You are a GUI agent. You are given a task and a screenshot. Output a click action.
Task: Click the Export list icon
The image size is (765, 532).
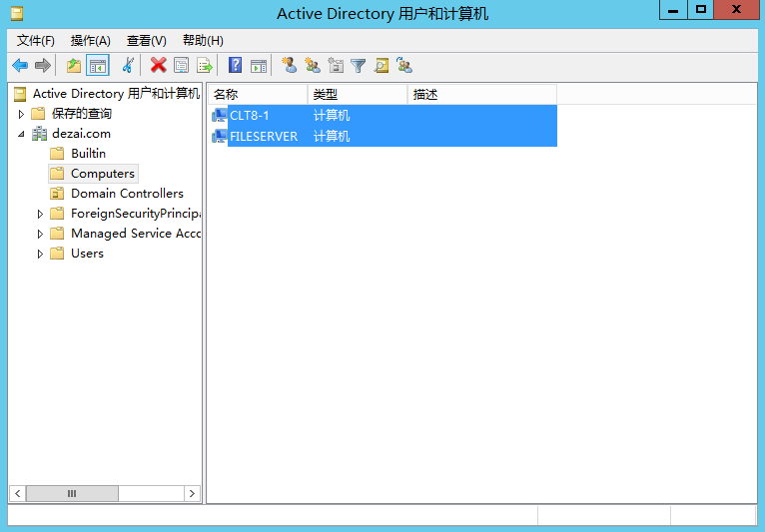pyautogui.click(x=205, y=65)
